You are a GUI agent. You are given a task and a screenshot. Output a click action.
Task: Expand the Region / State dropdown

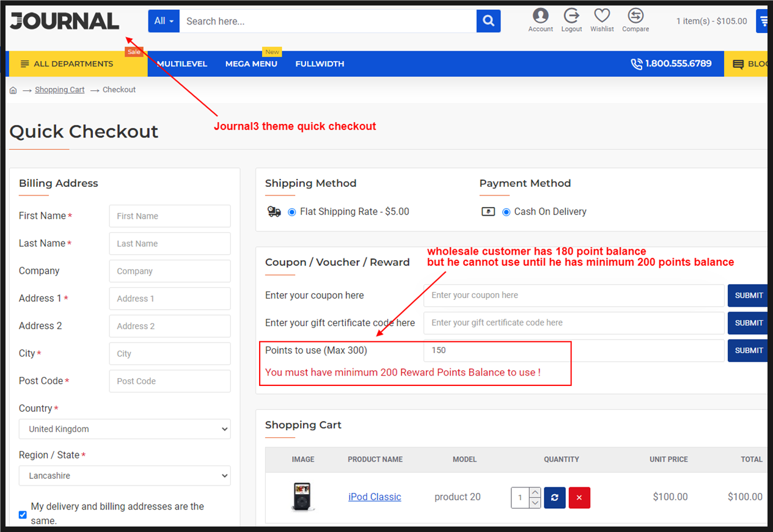point(125,475)
